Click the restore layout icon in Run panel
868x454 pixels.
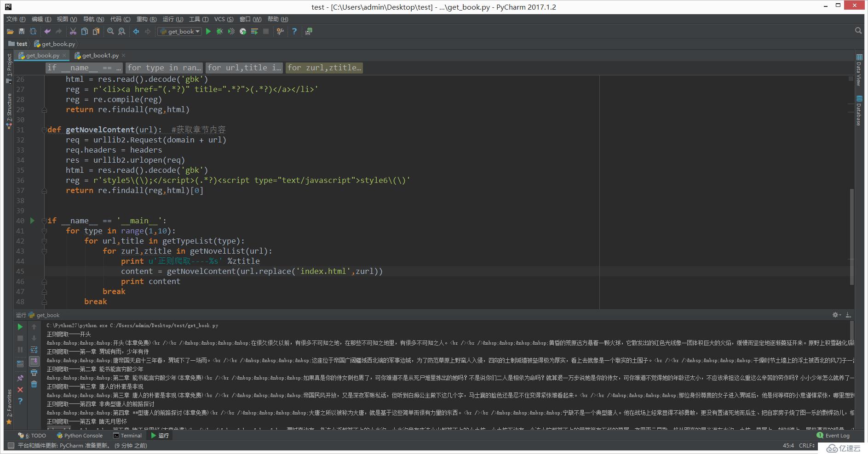tap(20, 363)
